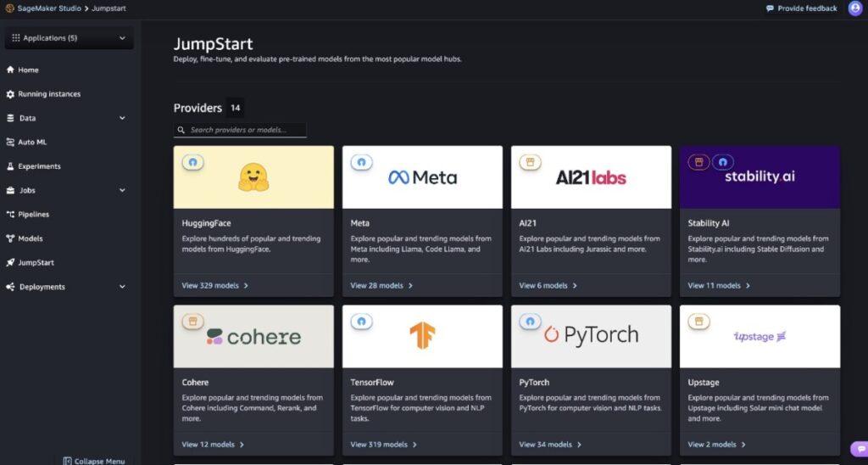Click the Cohere card title

point(196,383)
